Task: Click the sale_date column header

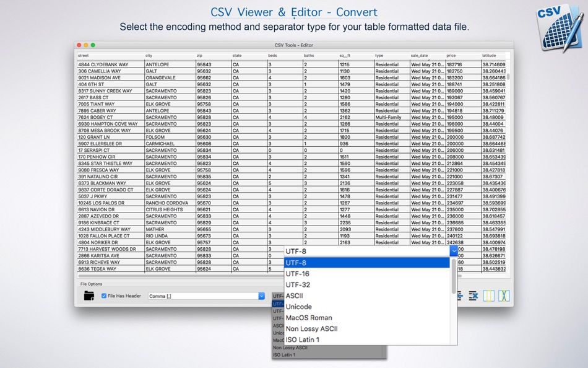Action: click(x=428, y=56)
